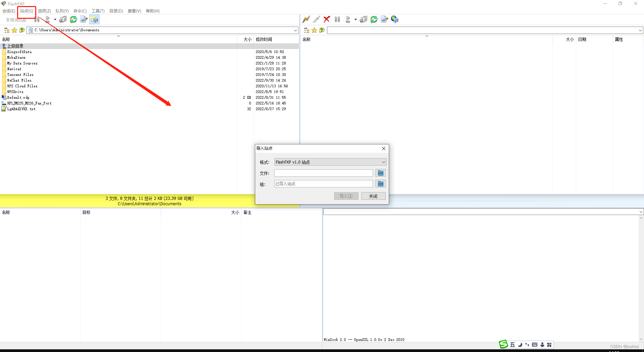
Task: Refresh the remote file listing
Action: click(x=374, y=19)
